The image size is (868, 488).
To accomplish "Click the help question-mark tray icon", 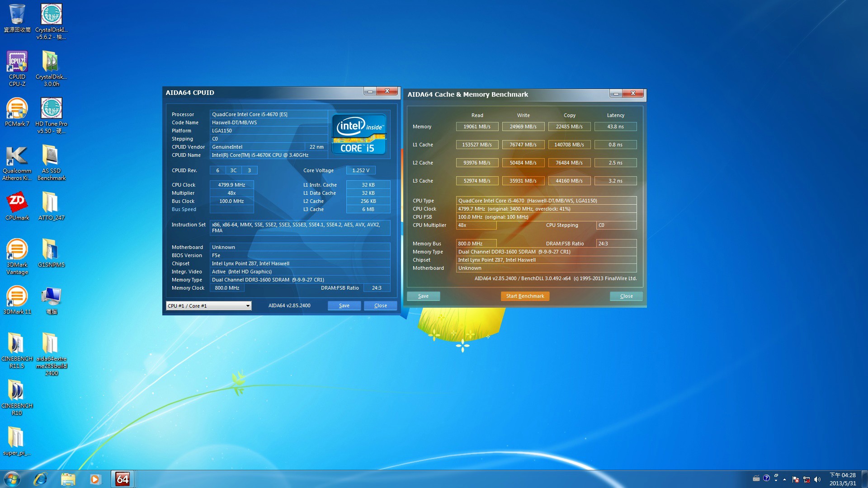I will click(766, 478).
